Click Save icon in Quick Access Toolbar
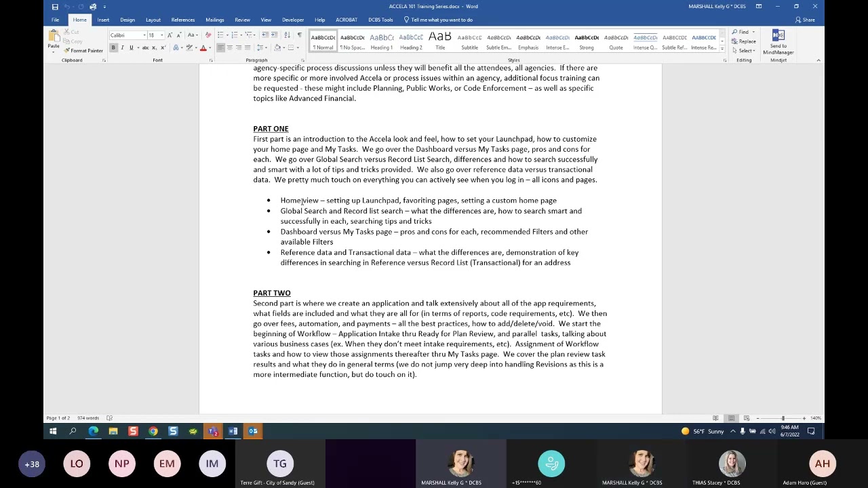The width and height of the screenshot is (868, 488). pyautogui.click(x=55, y=7)
